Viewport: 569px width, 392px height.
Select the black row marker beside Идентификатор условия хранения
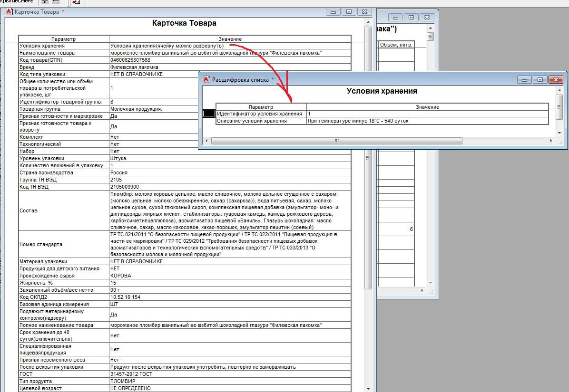click(209, 114)
